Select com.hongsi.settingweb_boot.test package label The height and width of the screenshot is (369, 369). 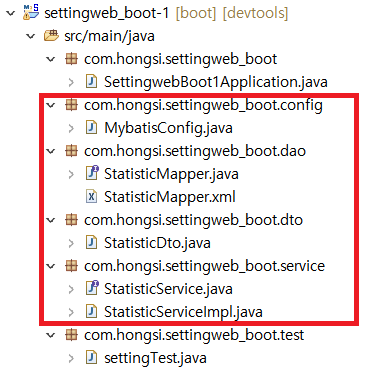(194, 335)
